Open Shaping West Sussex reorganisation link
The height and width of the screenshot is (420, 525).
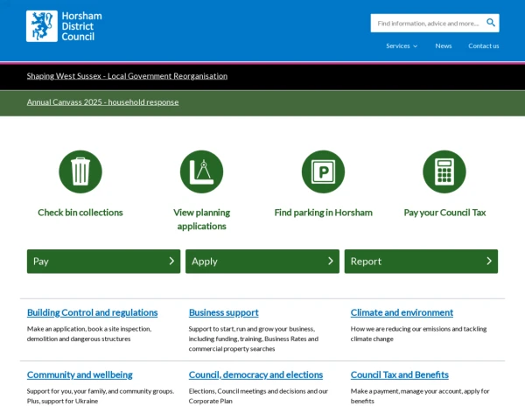point(127,76)
